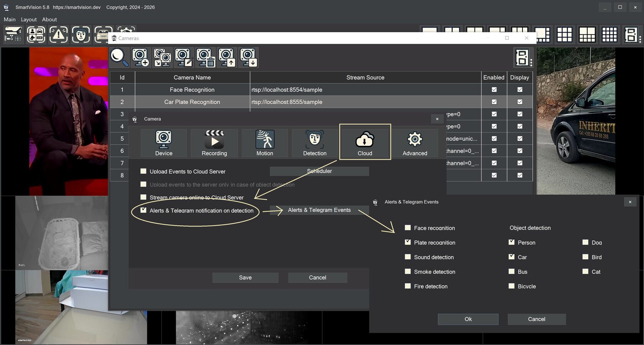This screenshot has width=644, height=345.
Task: Click the Scheduler button
Action: pos(319,171)
